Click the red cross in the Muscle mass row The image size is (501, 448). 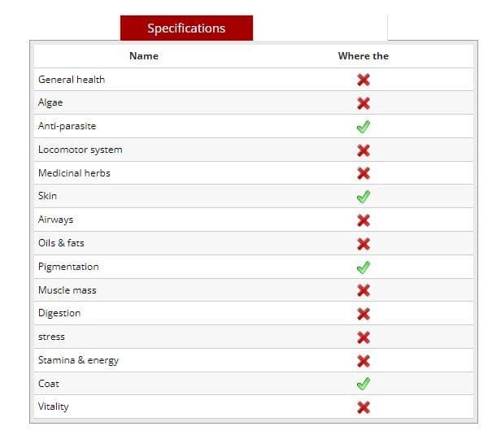point(364,290)
